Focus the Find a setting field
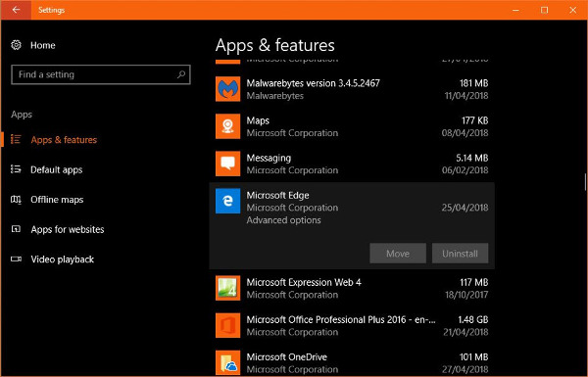Viewport: 588px width, 377px height. click(101, 74)
